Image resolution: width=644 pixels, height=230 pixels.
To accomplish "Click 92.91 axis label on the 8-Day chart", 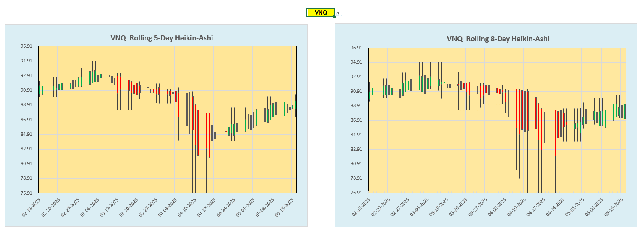I will 357,77.
